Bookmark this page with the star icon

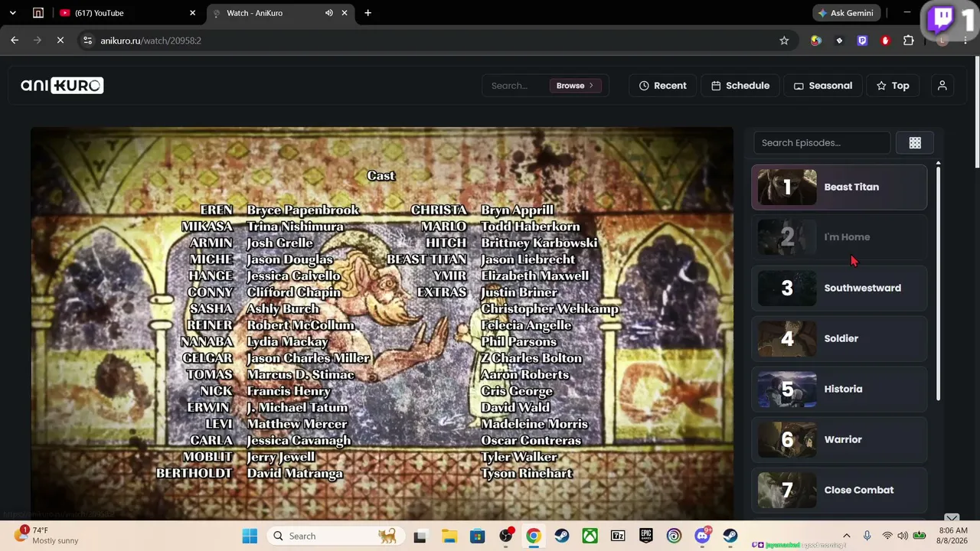(784, 41)
